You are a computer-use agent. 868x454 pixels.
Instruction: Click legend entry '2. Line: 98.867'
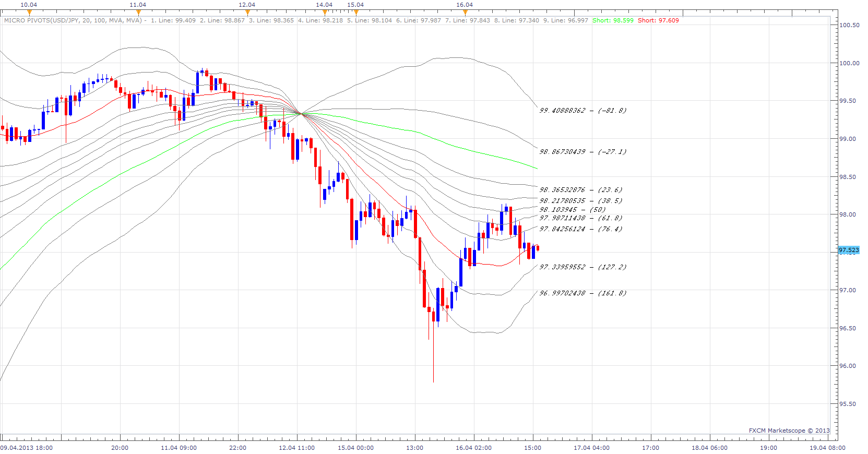pos(222,20)
